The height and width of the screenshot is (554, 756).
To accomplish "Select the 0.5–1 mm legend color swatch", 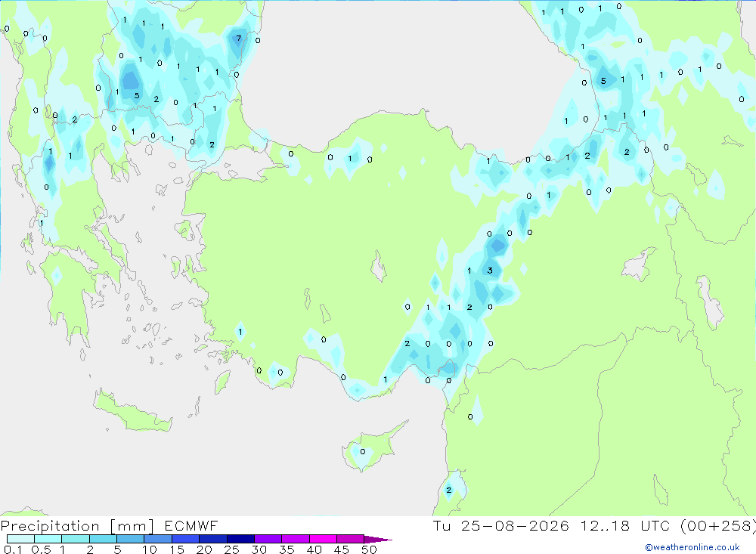I will click(x=48, y=539).
